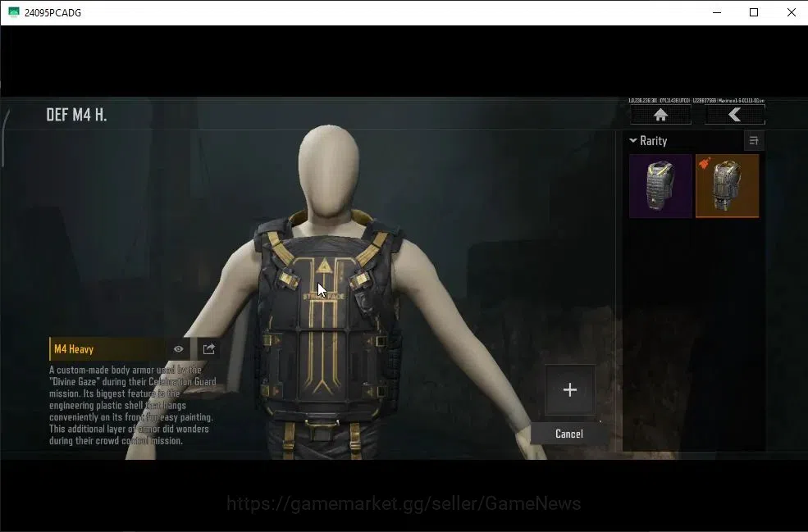Screen dimensions: 808x532
Task: Click the plus add slot button
Action: [x=570, y=390]
